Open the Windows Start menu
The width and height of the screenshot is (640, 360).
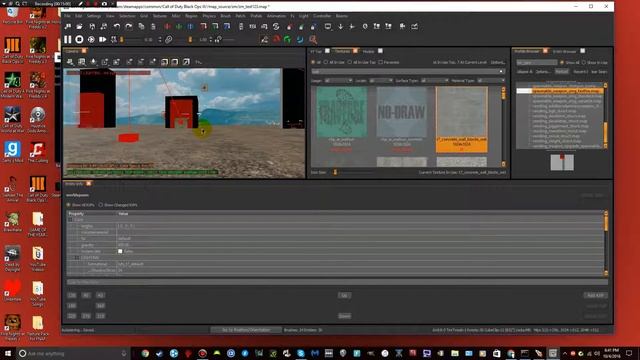pyautogui.click(x=8, y=353)
